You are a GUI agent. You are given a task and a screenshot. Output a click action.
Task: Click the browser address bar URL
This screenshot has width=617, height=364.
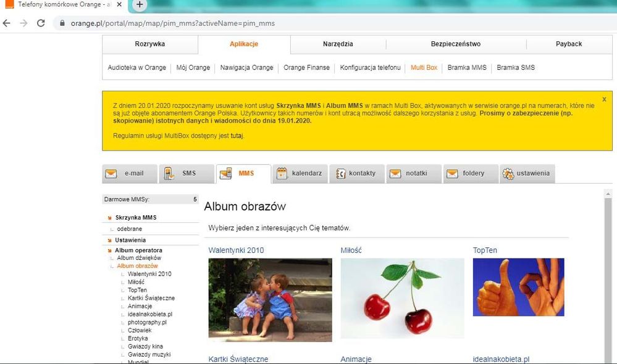point(173,23)
